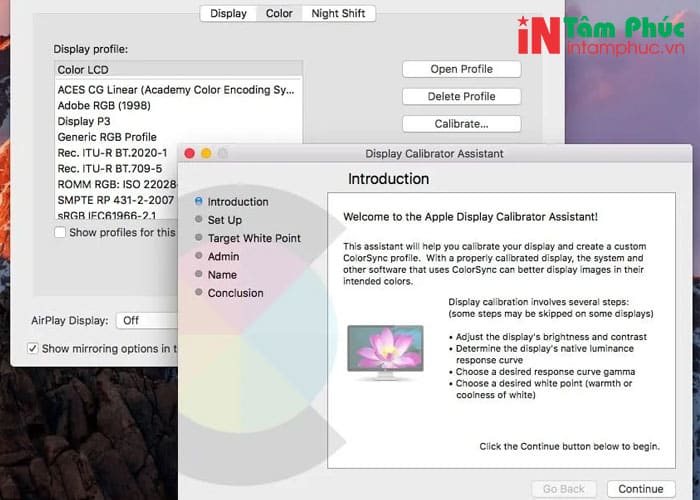
Task: Select the Rec. ITU-R BT.2020-1 profile
Action: (117, 153)
